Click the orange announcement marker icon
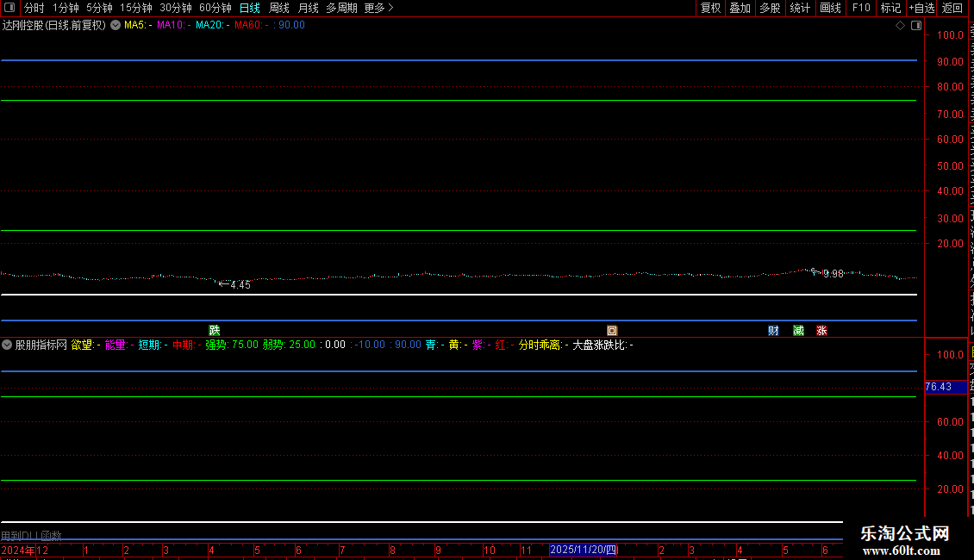This screenshot has width=974, height=560. pyautogui.click(x=612, y=330)
